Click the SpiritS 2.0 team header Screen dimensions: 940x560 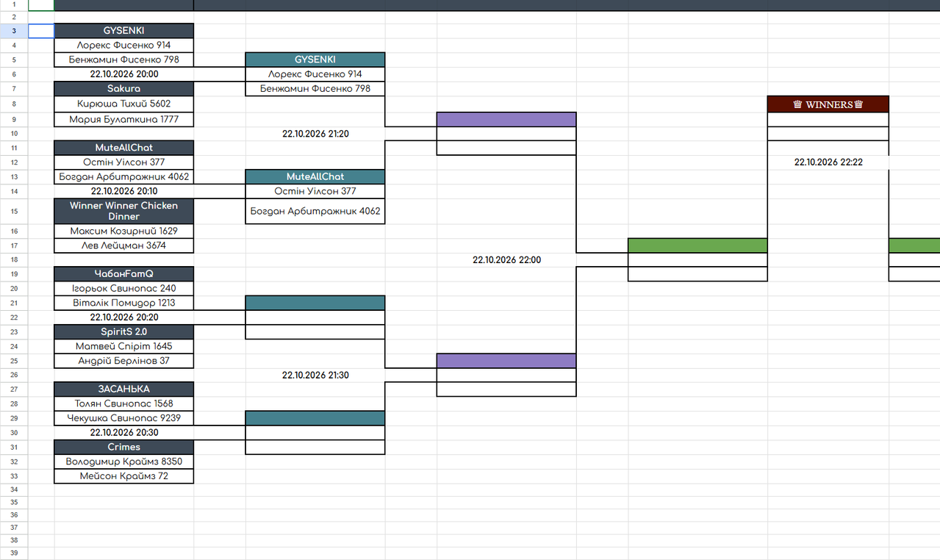pos(124,332)
